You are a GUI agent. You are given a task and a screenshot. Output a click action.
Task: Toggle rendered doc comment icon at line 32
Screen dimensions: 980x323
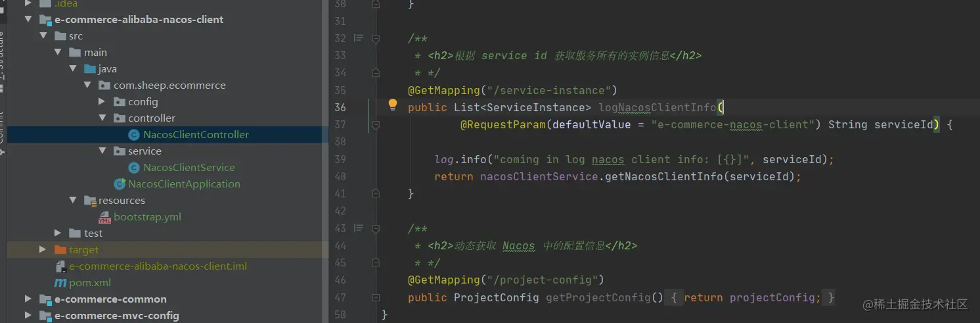pyautogui.click(x=359, y=38)
